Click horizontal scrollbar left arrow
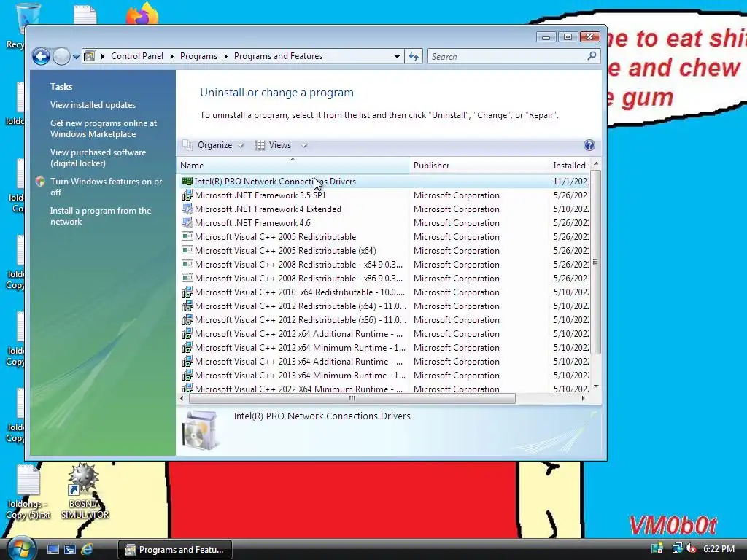The width and height of the screenshot is (747, 560). [x=182, y=399]
